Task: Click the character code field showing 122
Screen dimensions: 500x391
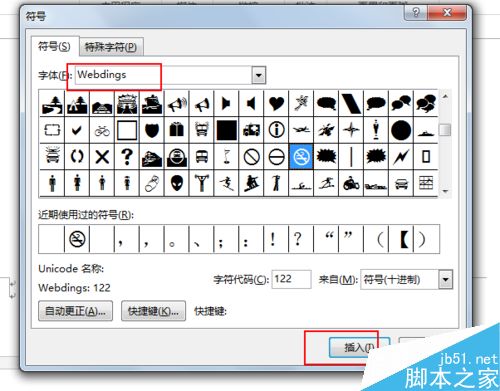Action: tap(292, 279)
